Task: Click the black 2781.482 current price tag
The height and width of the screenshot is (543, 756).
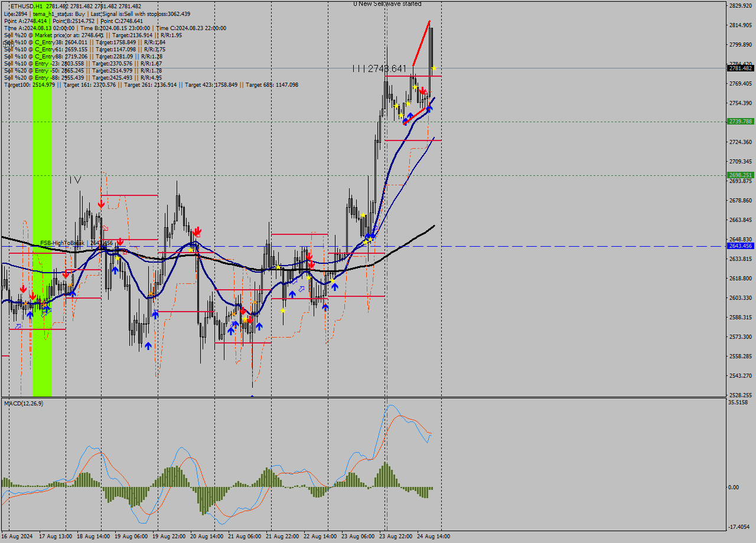Action: pos(739,68)
